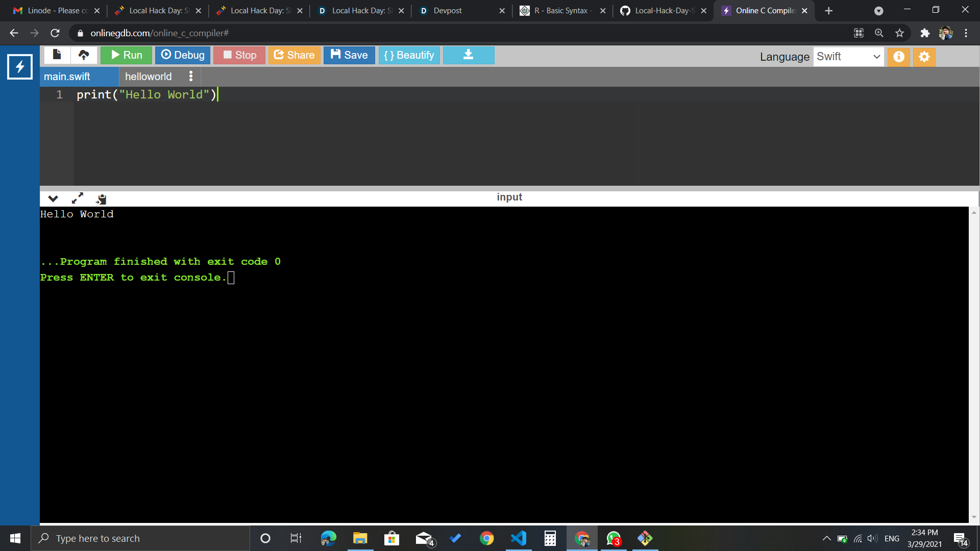This screenshot has width=980, height=551.
Task: Run the Swift program
Action: click(126, 55)
